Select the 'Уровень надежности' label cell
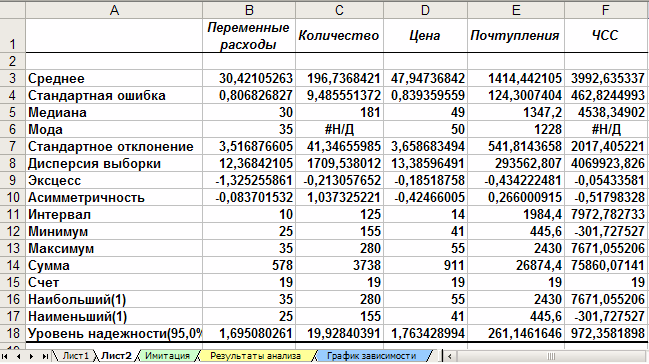This screenshot has height=364, width=649. [x=114, y=333]
